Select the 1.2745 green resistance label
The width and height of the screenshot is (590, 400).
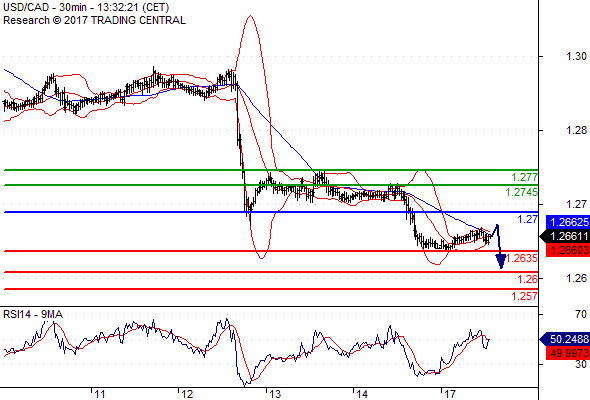click(x=521, y=192)
